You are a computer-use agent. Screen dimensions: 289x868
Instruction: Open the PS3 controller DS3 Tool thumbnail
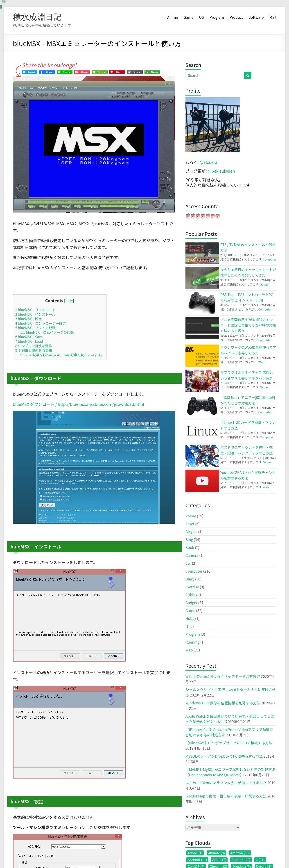(x=202, y=303)
